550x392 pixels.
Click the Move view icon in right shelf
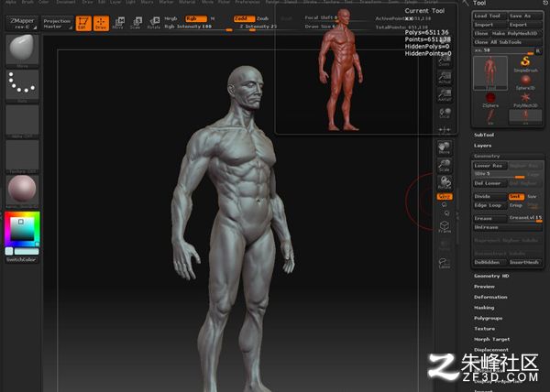coord(445,147)
